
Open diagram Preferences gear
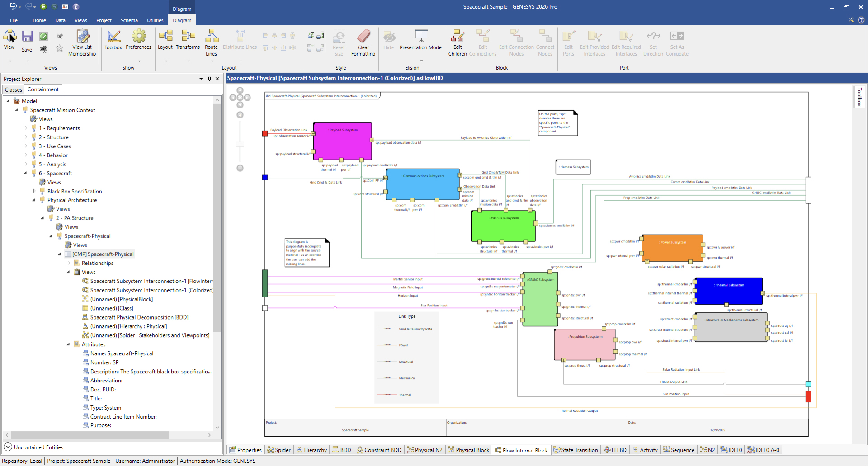pos(138,37)
